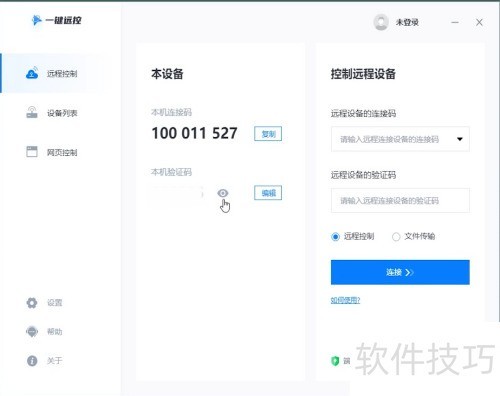Click the 远程设备的验证码 label
The height and width of the screenshot is (396, 500).
(363, 175)
